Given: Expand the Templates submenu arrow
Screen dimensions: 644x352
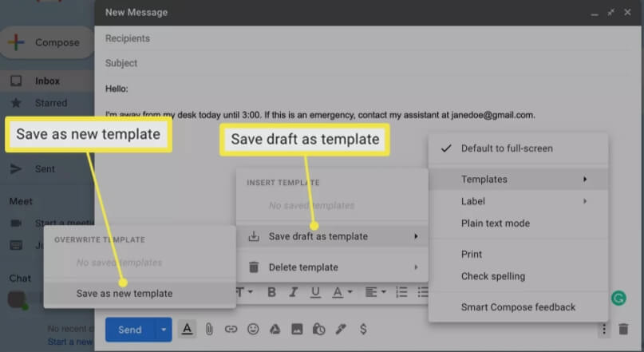Looking at the screenshot, I should 585,179.
